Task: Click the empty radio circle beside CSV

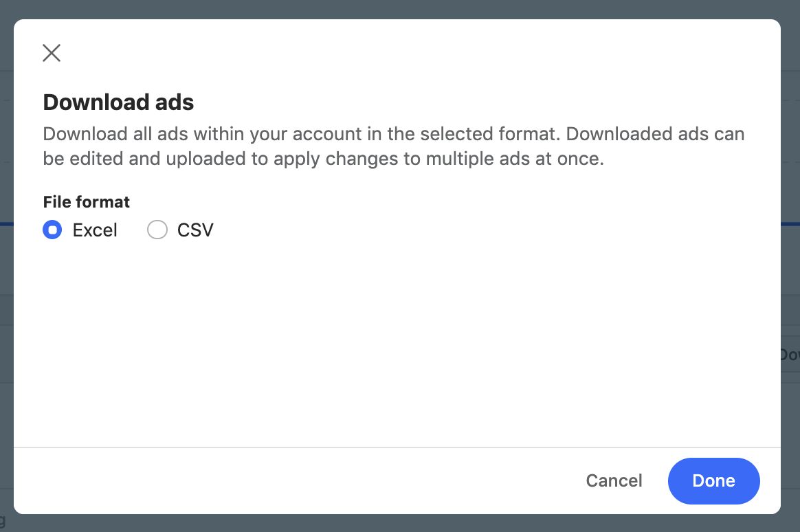Action: click(x=157, y=230)
